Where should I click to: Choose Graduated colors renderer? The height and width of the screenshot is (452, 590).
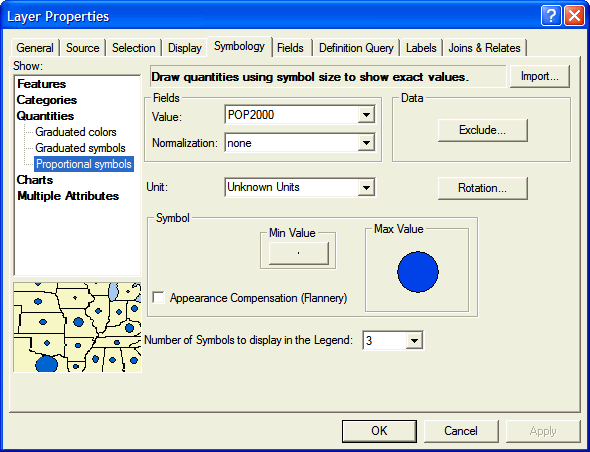pos(76,132)
